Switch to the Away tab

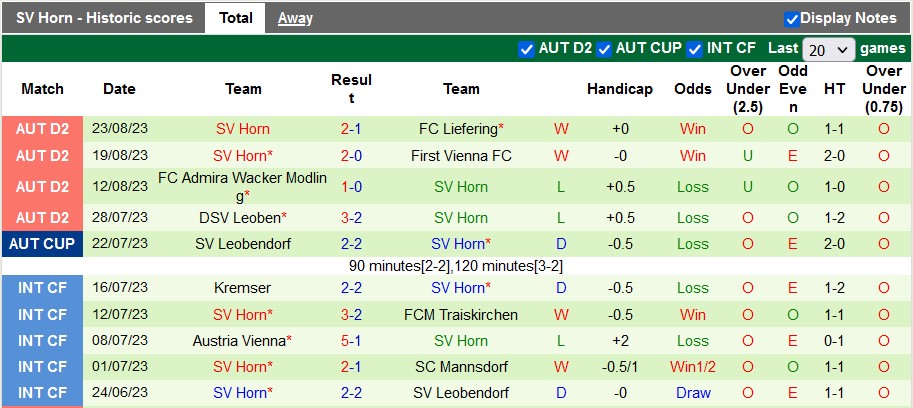point(295,18)
